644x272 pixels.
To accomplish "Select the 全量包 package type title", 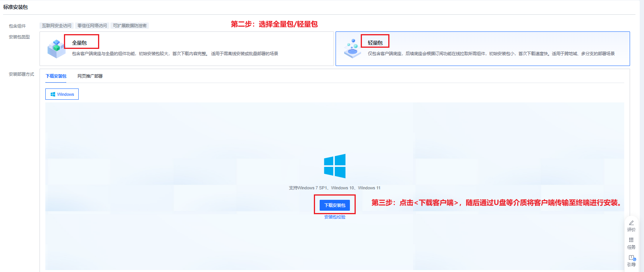I will [x=79, y=43].
